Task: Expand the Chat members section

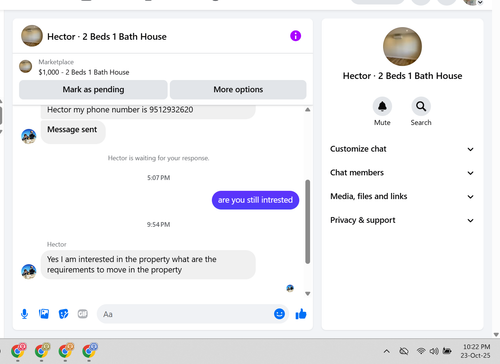Action: tap(402, 173)
